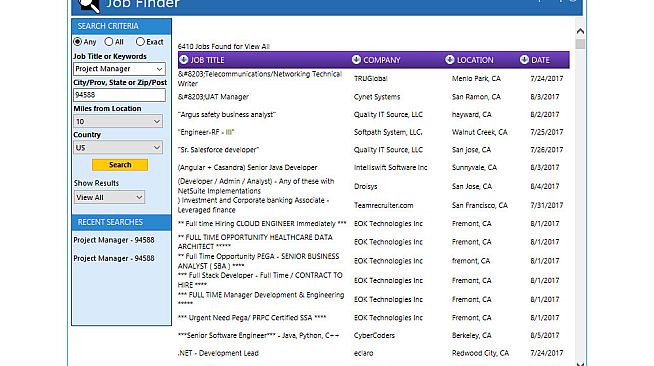Image resolution: width=654 pixels, height=366 pixels.
Task: .NET - Development Lead job listing
Action: click(x=218, y=353)
